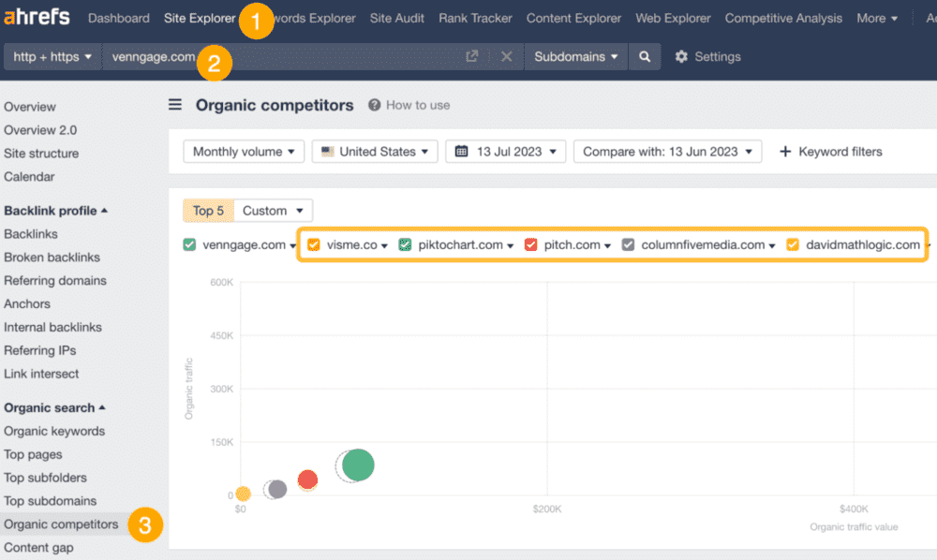
Task: Collapse the Backlink profile section
Action: (x=55, y=211)
